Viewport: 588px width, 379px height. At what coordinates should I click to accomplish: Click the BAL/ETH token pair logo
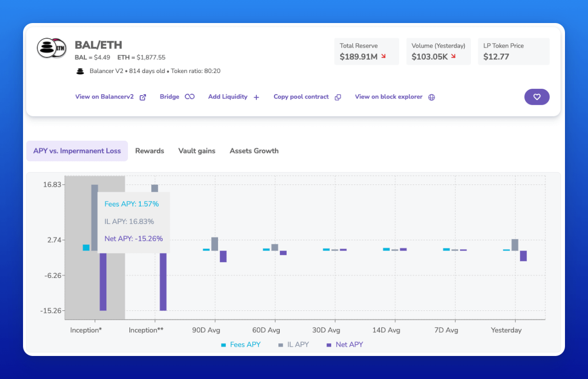coord(51,48)
